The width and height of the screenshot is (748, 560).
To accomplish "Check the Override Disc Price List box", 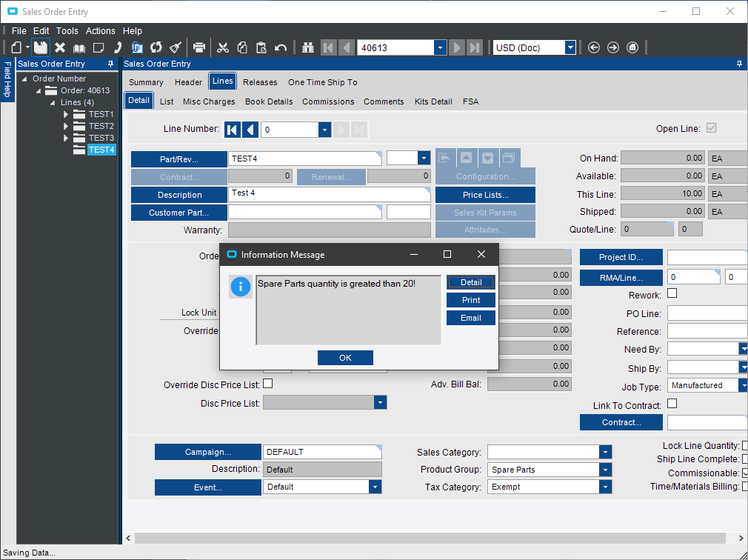I will coord(268,384).
